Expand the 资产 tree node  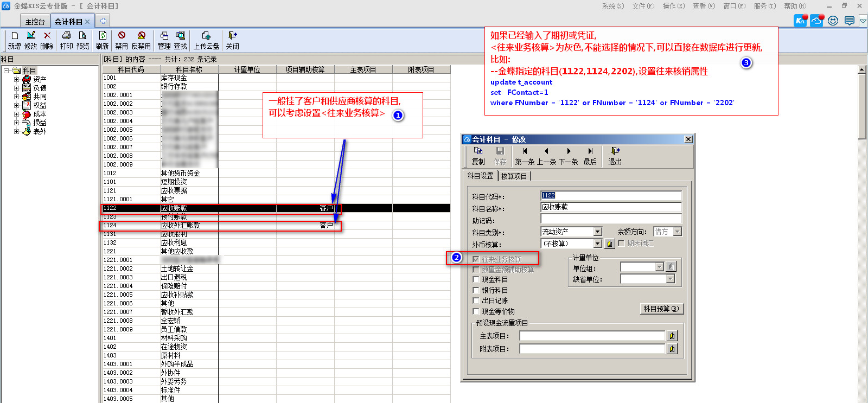(16, 79)
